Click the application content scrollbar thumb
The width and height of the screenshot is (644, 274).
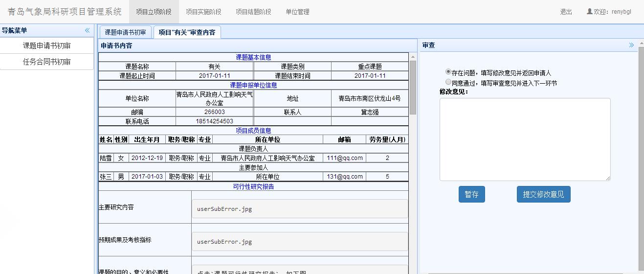point(413,88)
